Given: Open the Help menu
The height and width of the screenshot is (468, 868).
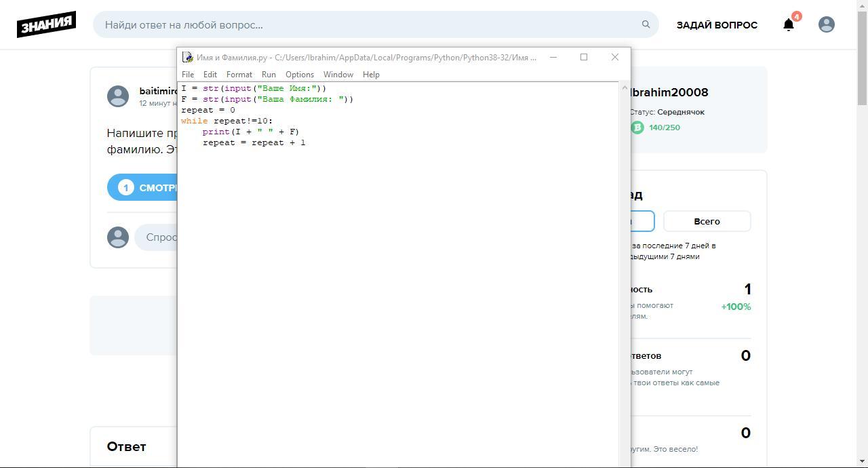Looking at the screenshot, I should pos(371,75).
